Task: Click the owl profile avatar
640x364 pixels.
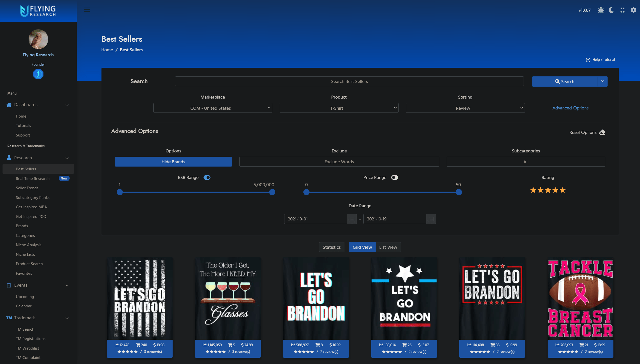Action: (x=38, y=39)
